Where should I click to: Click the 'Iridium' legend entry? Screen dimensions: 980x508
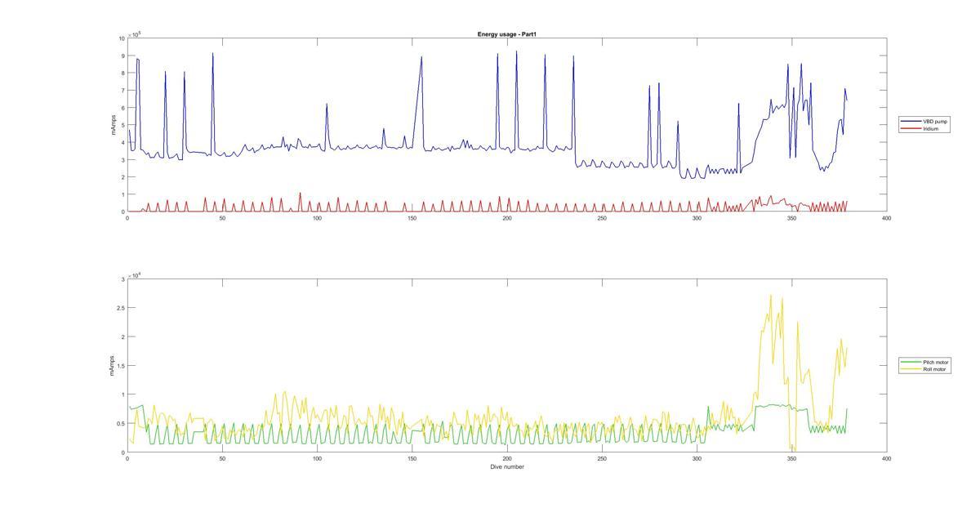(931, 128)
